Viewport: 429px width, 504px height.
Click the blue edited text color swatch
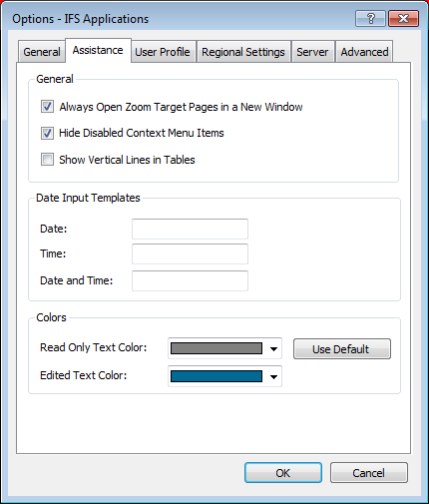coord(216,376)
